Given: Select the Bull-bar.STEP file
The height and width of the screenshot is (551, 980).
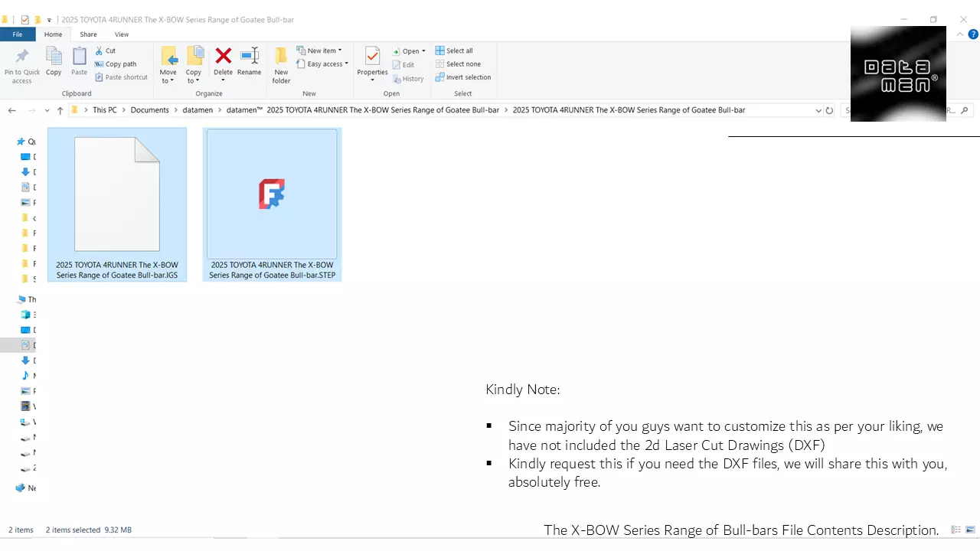Looking at the screenshot, I should 272,204.
